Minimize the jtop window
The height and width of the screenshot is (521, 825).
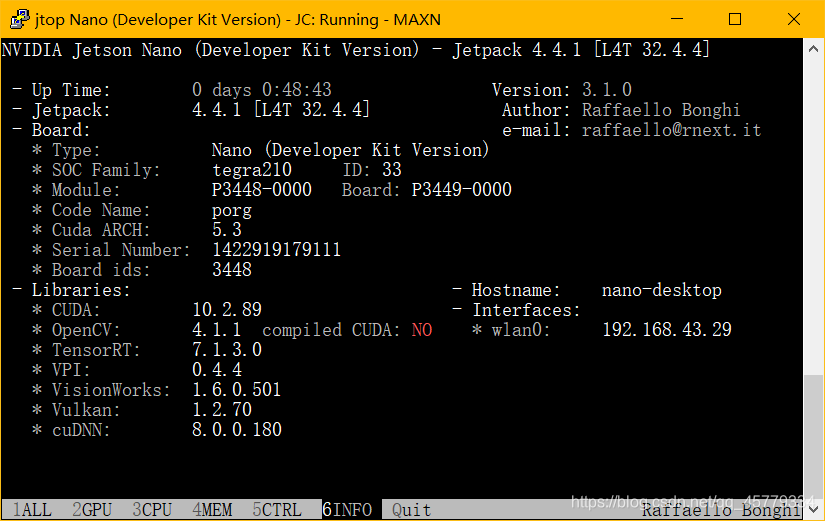tap(677, 19)
